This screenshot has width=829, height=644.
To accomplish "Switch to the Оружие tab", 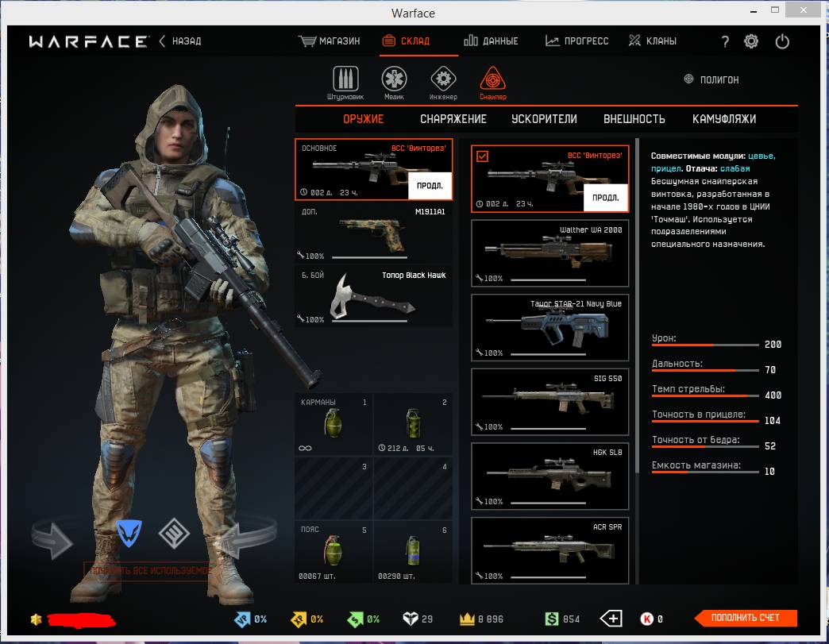I will (364, 119).
